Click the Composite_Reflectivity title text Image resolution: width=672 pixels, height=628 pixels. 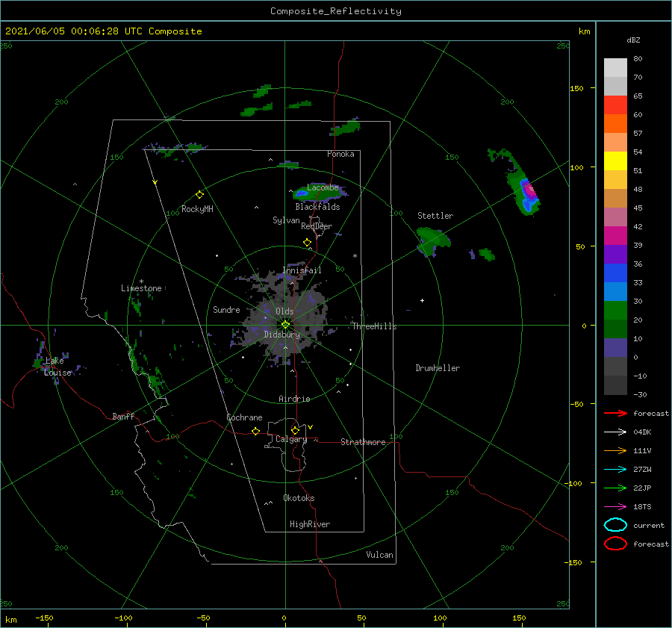pos(335,11)
